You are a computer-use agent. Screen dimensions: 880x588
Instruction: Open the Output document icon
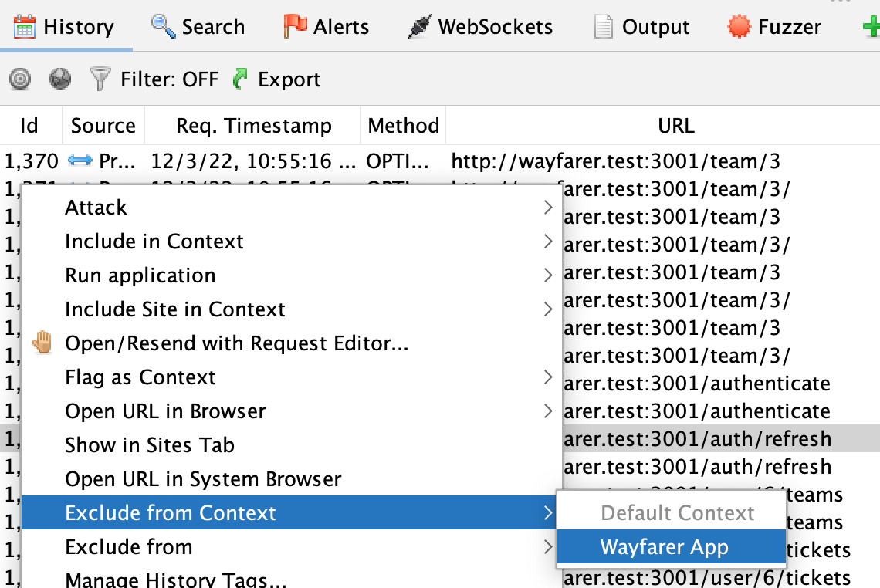(x=604, y=27)
